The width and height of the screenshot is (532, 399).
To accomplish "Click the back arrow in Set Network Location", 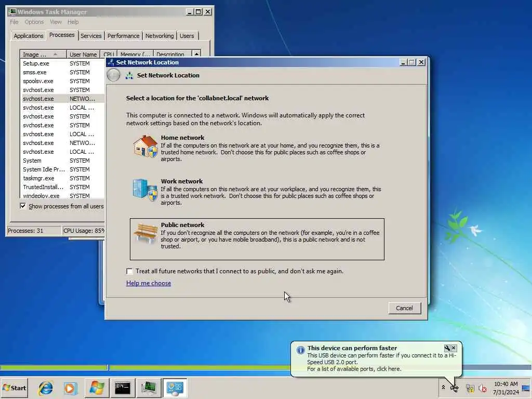I will coord(113,75).
